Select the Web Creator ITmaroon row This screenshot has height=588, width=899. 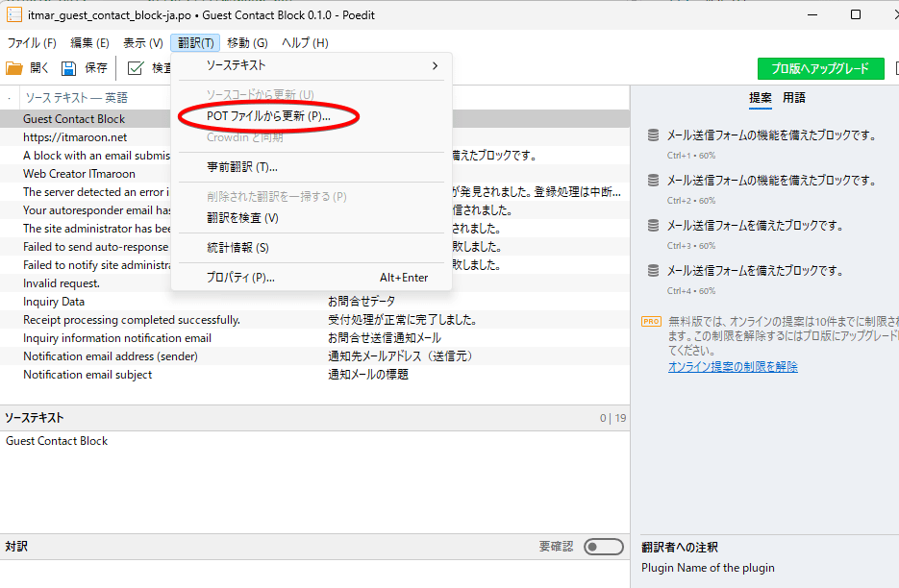tap(314, 174)
